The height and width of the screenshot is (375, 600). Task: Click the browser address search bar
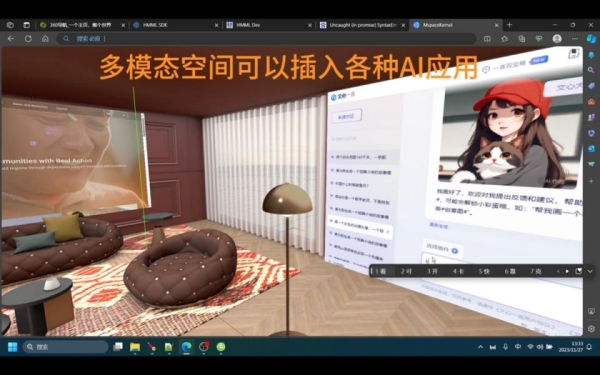click(266, 39)
